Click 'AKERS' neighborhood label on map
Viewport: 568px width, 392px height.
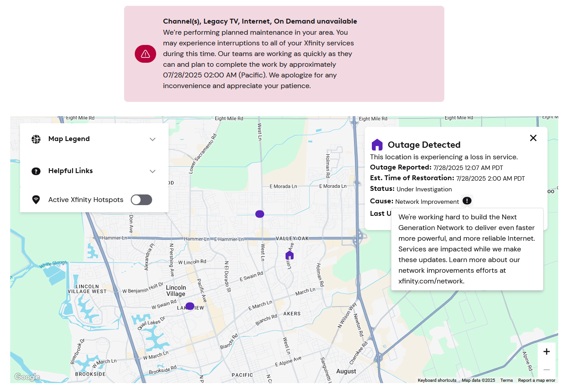pyautogui.click(x=292, y=314)
